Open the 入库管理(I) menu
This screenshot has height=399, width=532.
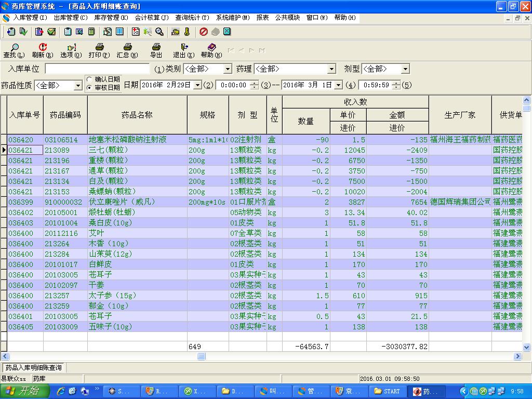(x=30, y=18)
